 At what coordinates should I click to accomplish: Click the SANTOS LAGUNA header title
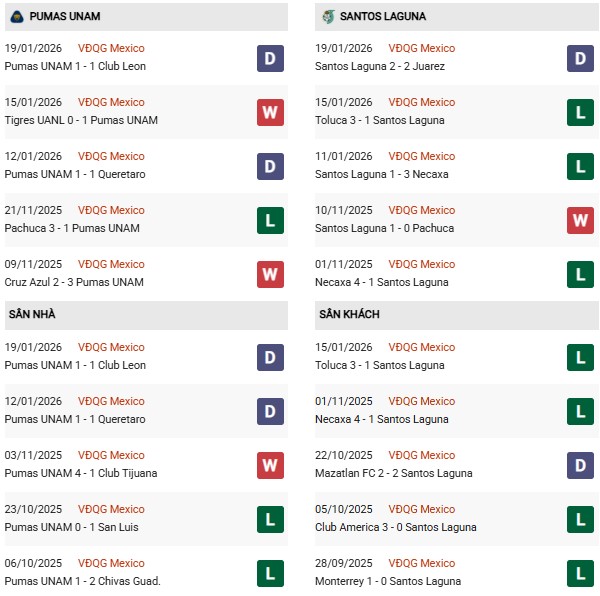(x=383, y=17)
